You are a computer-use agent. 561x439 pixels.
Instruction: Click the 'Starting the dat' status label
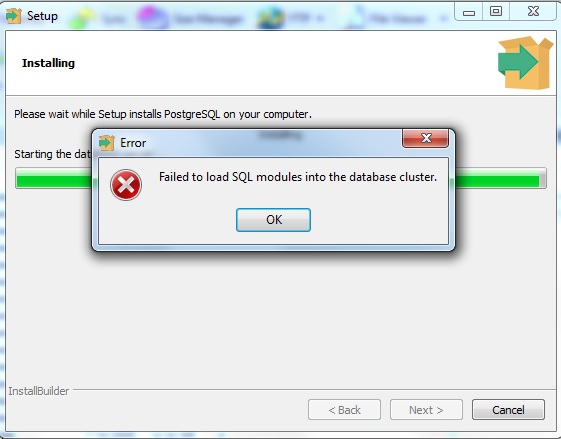click(52, 154)
